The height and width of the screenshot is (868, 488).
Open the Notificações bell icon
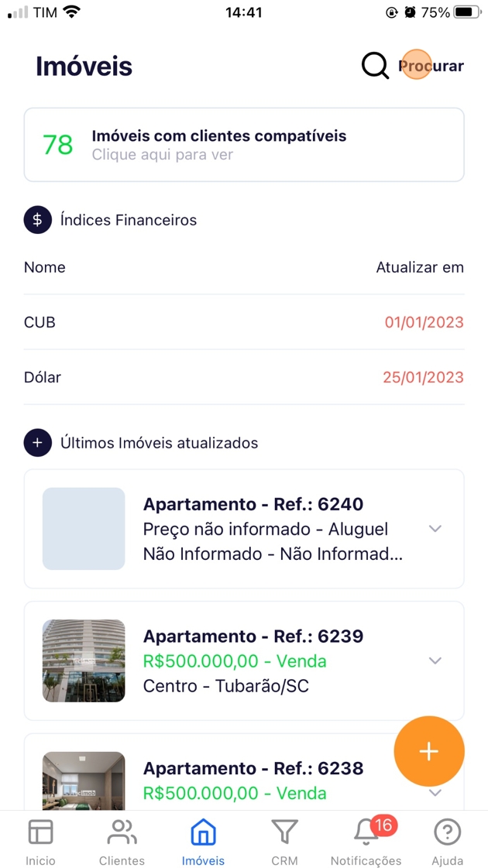tap(366, 833)
